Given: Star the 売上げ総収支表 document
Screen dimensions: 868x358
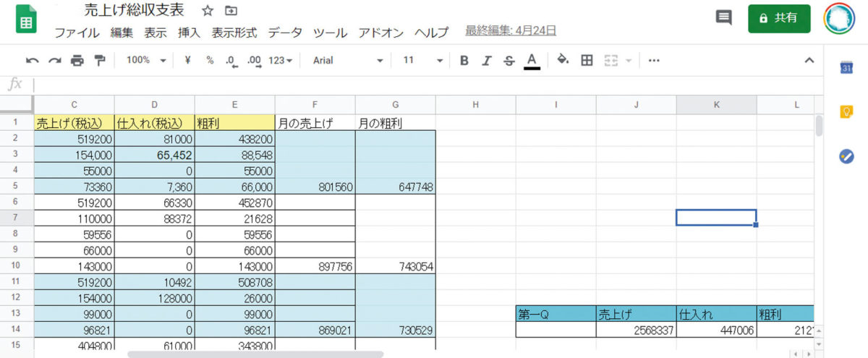Looking at the screenshot, I should (208, 11).
